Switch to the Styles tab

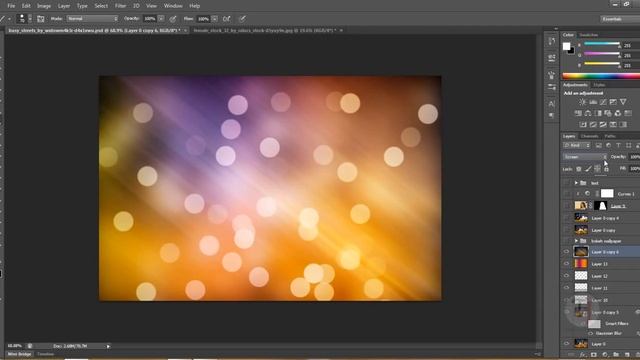(599, 85)
